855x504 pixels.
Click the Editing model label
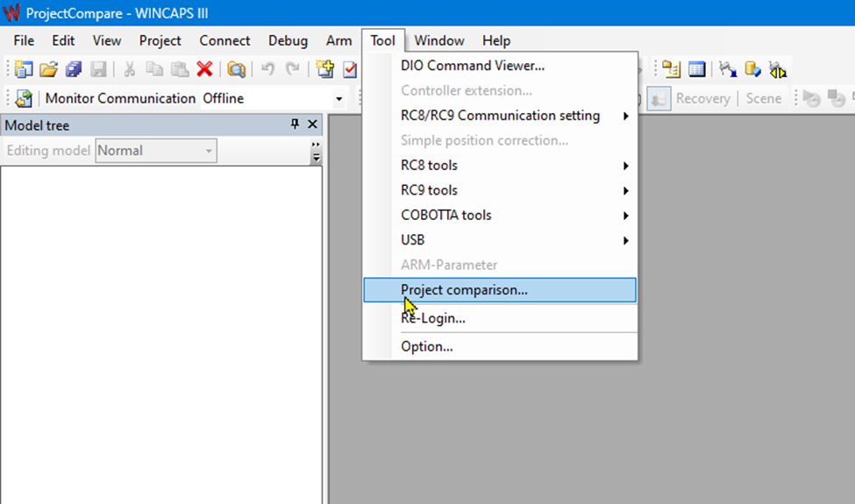[48, 151]
